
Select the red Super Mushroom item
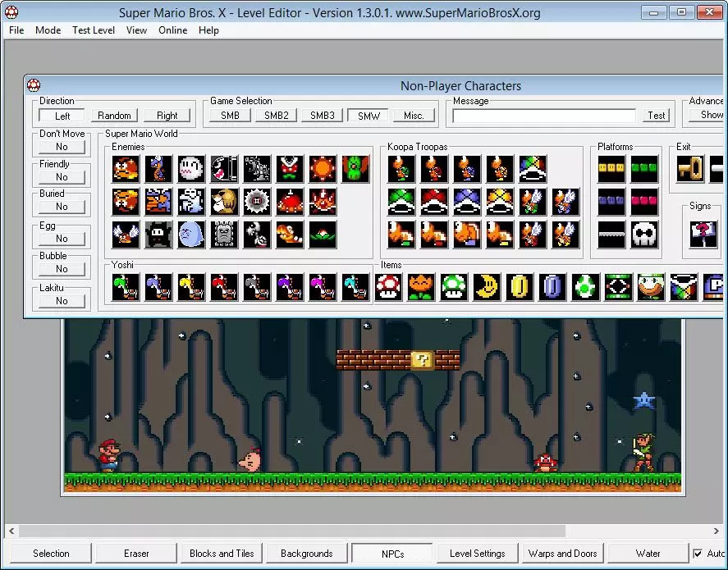[x=388, y=287]
